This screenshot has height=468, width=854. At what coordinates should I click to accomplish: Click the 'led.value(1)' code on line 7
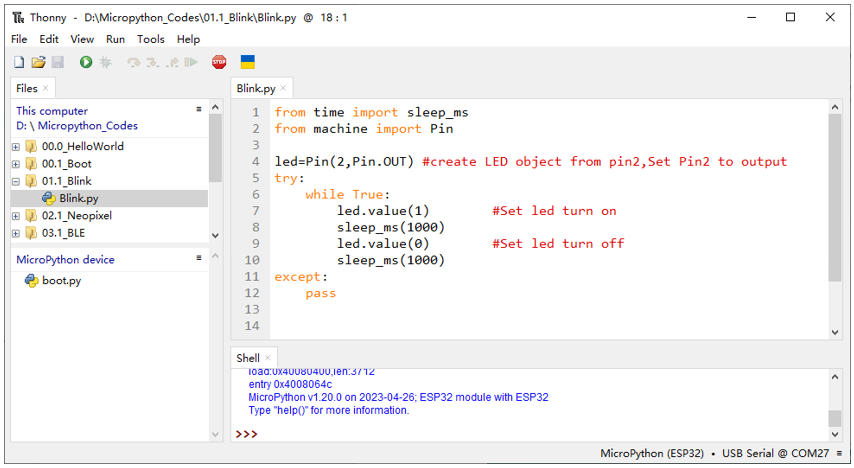point(383,211)
